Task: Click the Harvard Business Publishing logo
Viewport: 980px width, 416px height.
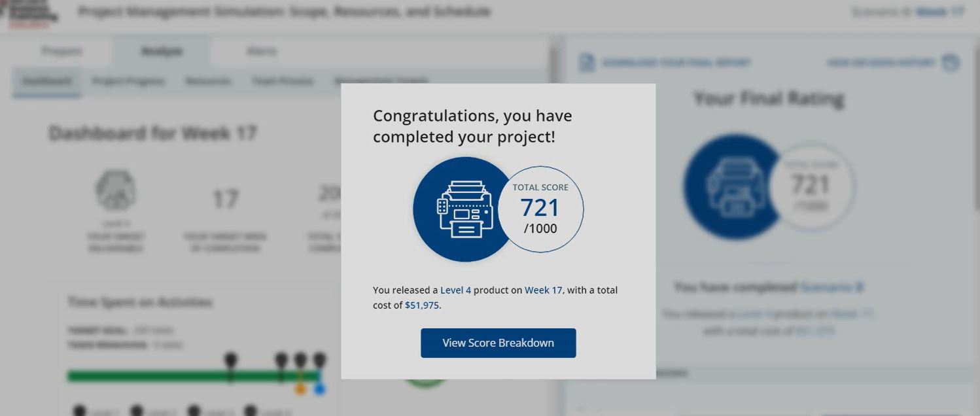Action: [x=31, y=11]
